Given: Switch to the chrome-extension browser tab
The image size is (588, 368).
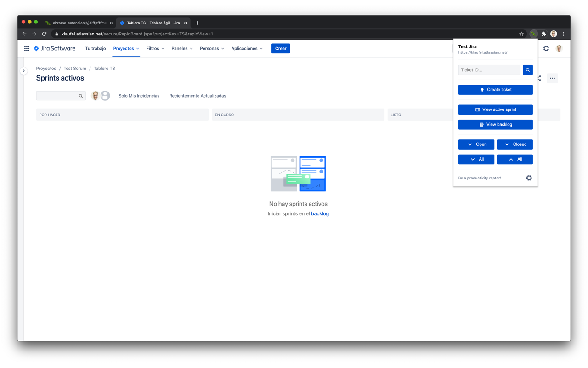Looking at the screenshot, I should pyautogui.click(x=79, y=23).
